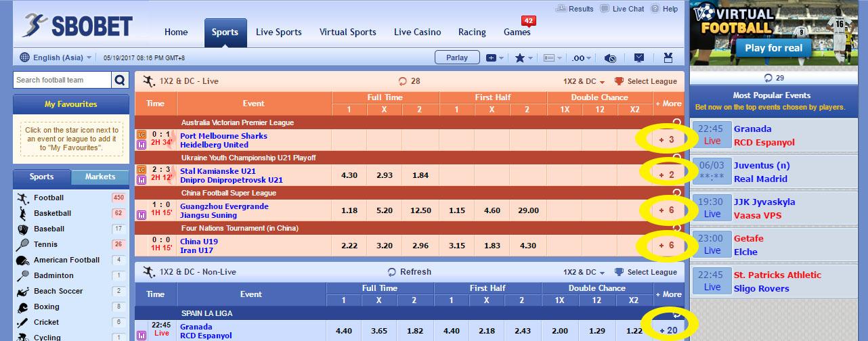Click the Virtual Football Play for real banner
The image size is (868, 341).
(774, 48)
